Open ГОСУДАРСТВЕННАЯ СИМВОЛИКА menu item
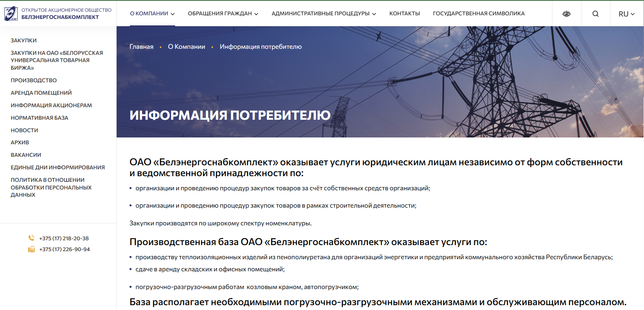This screenshot has width=644, height=310. (479, 13)
